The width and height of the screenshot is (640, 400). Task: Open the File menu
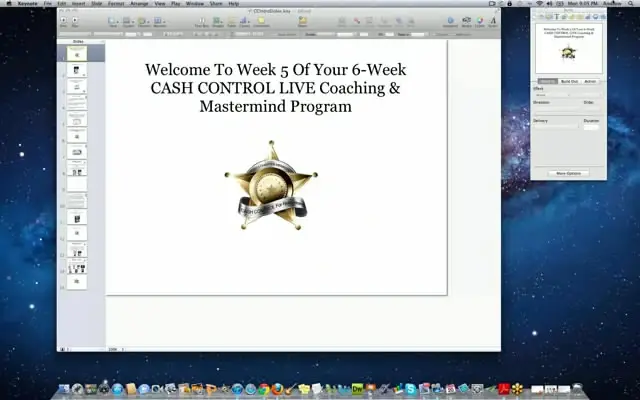click(x=48, y=3)
